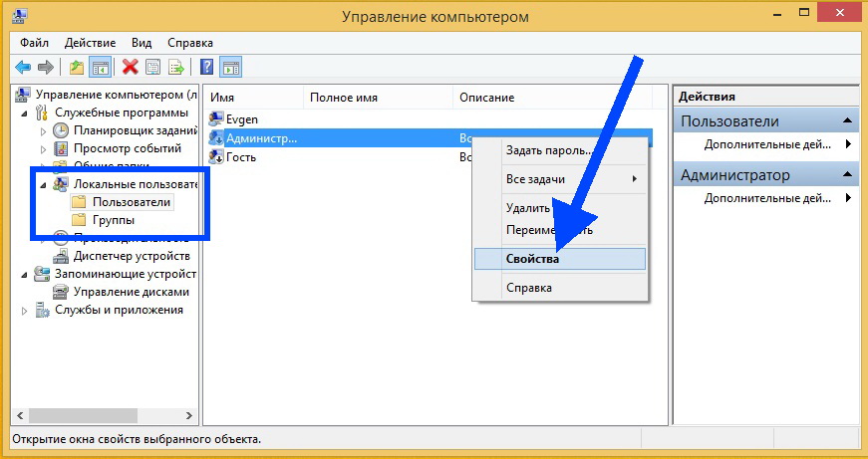
Task: Click the Evgen user account icon
Action: (x=216, y=118)
